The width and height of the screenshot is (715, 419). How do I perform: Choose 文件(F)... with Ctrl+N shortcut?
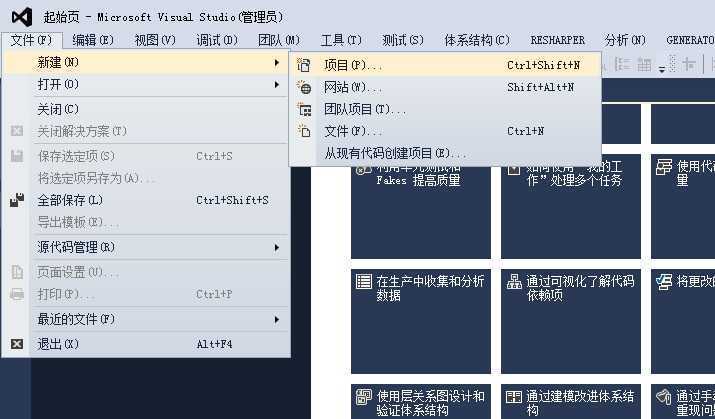445,131
